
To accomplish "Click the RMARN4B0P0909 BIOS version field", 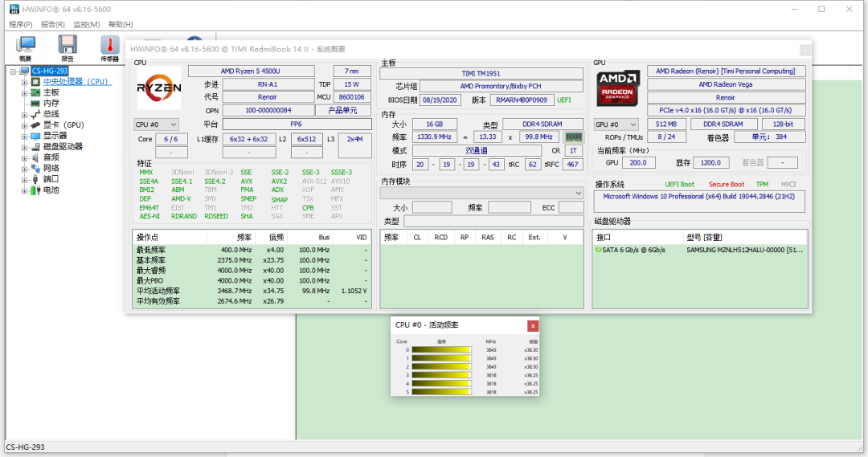I will 522,100.
